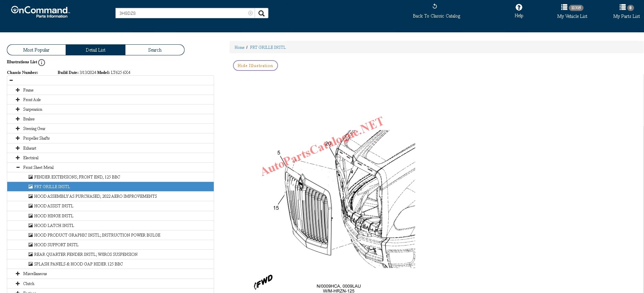Switch to the Most Popular tab
Image resolution: width=644 pixels, height=293 pixels.
pyautogui.click(x=36, y=50)
